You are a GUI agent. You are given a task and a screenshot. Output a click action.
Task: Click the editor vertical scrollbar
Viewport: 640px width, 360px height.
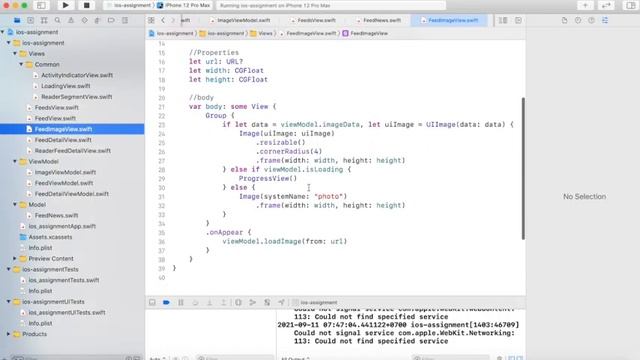523,169
